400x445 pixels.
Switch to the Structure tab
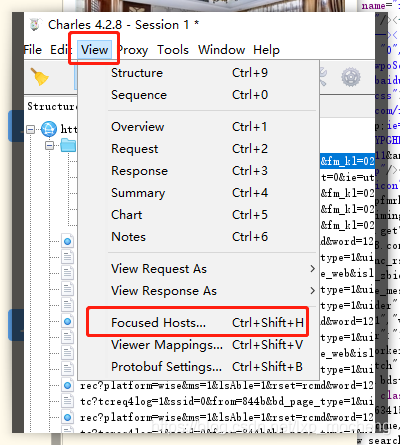(x=52, y=106)
